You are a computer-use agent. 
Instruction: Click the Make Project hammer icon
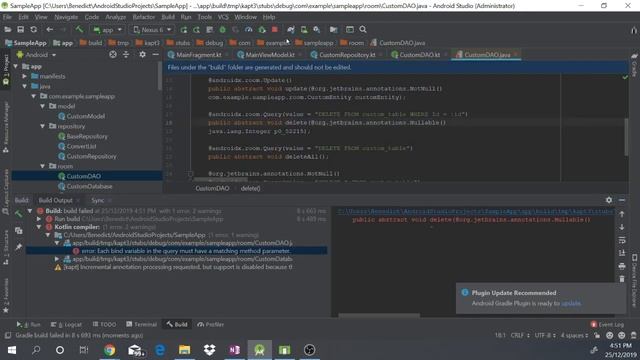coord(79,29)
